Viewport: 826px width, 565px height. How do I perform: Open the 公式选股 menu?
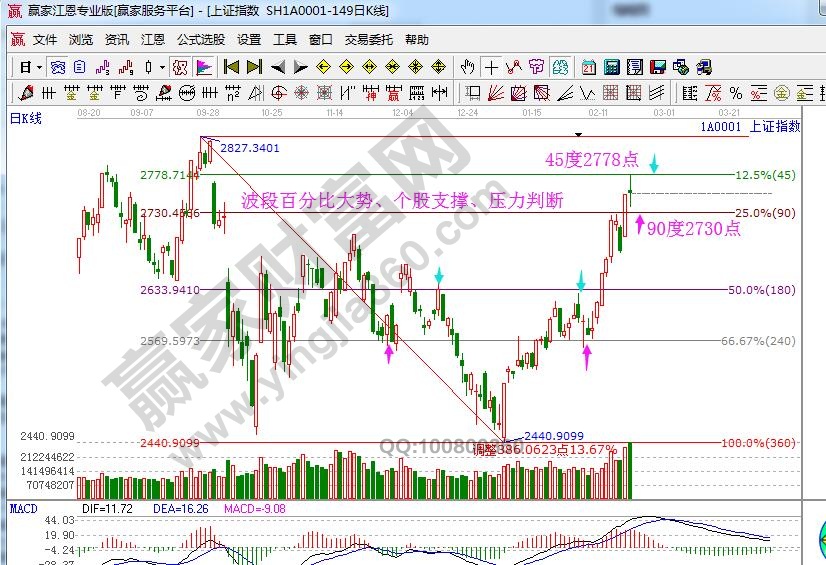pos(201,40)
